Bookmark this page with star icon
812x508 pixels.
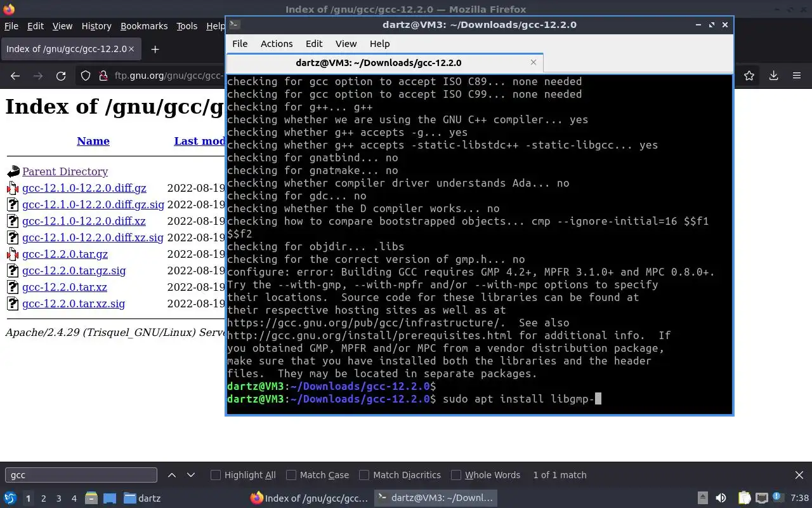click(x=749, y=76)
